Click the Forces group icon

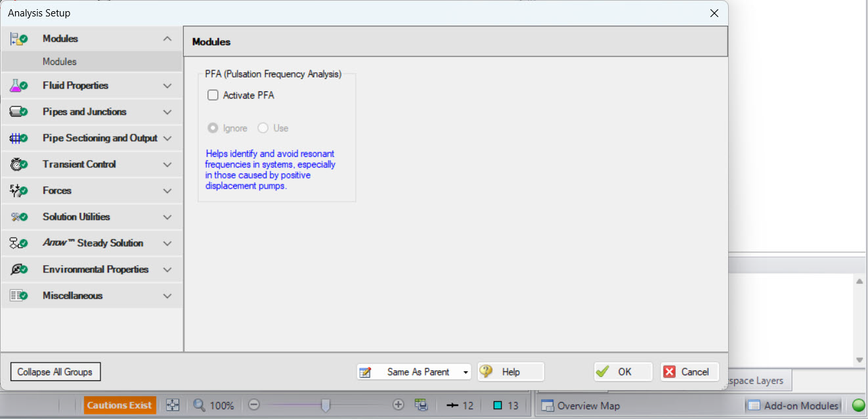click(18, 190)
